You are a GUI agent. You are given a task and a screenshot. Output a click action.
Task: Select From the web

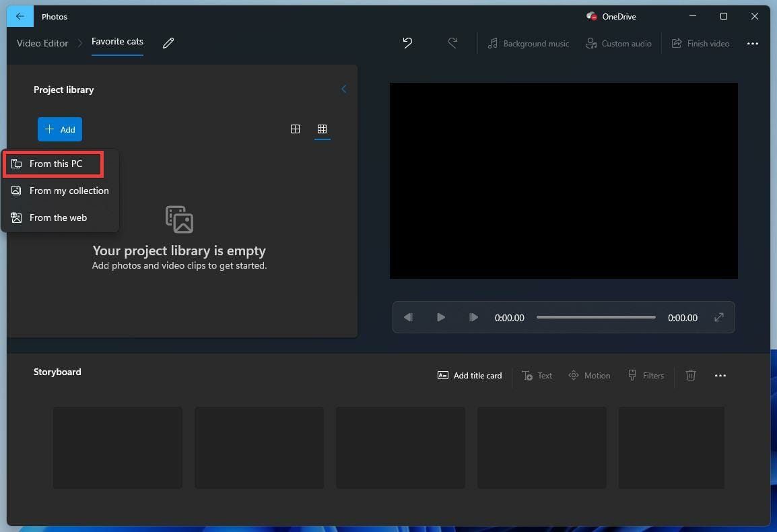pyautogui.click(x=58, y=218)
